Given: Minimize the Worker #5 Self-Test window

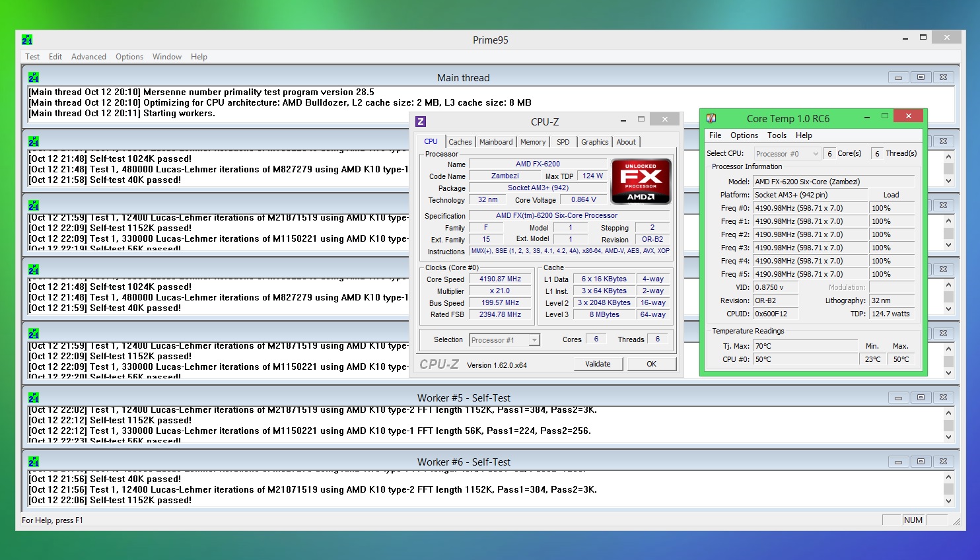Looking at the screenshot, I should 898,398.
